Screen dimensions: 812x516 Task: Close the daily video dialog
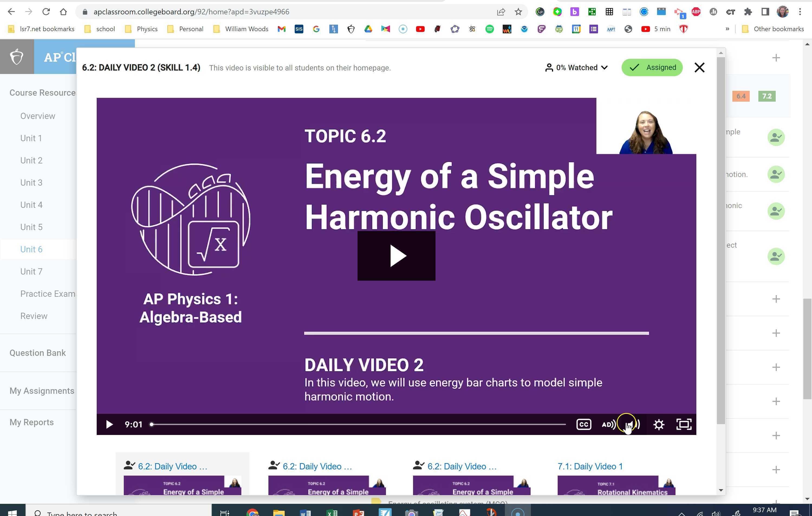point(699,67)
